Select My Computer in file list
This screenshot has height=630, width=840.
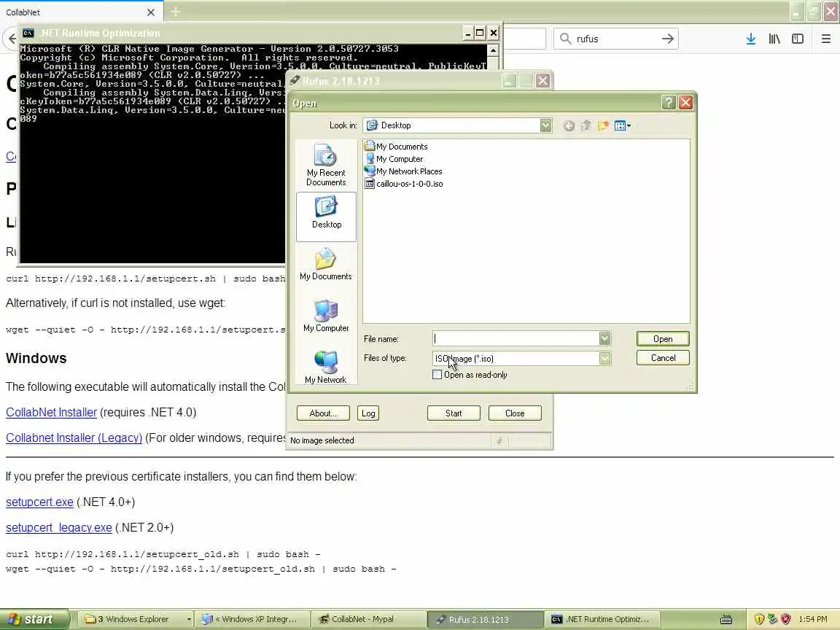pos(394,158)
